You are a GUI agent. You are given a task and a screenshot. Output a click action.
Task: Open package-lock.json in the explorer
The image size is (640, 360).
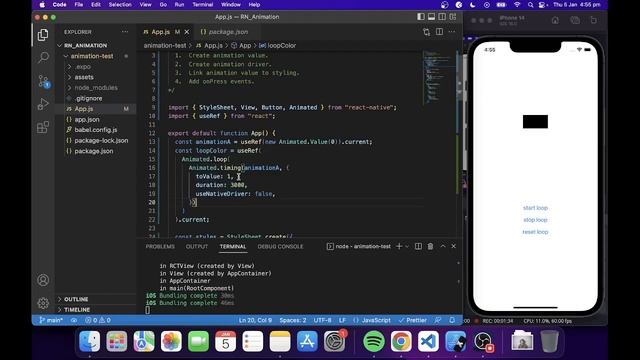pyautogui.click(x=101, y=140)
